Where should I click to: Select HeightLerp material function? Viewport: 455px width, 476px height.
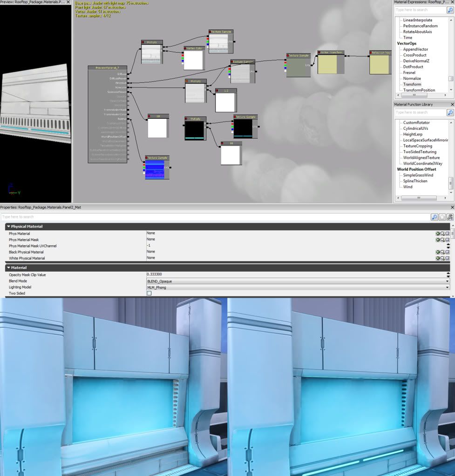point(413,134)
